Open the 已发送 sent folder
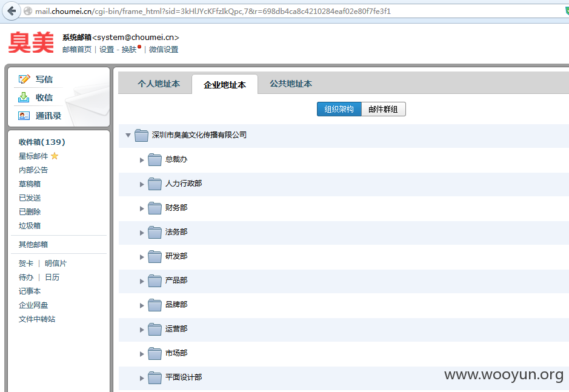Viewport: 569px width, 392px height. [x=30, y=198]
